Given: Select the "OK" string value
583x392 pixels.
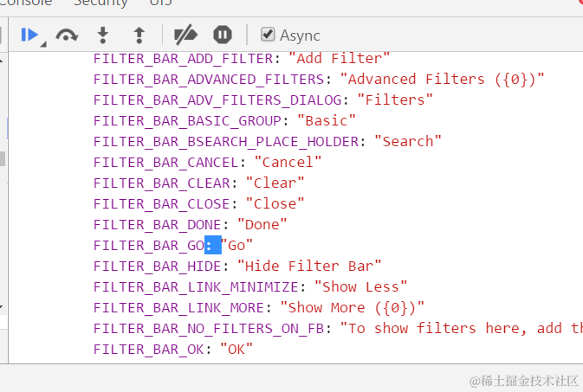Looking at the screenshot, I should 236,350.
